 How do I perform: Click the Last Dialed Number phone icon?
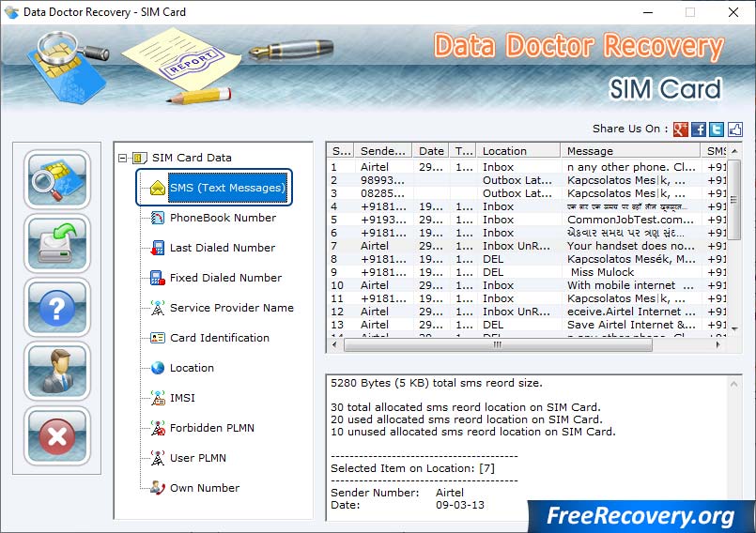pos(158,248)
